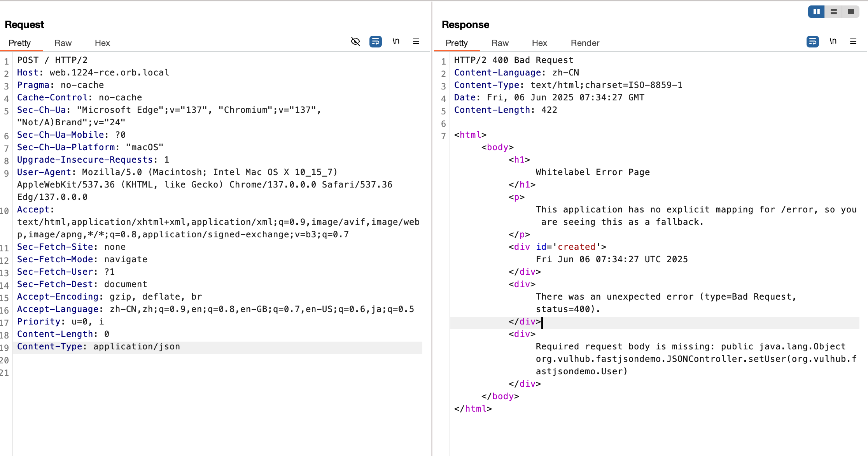Viewport: 868px width, 456px height.
Task: Click the 'Content-Length: 422' response header
Action: click(x=506, y=110)
